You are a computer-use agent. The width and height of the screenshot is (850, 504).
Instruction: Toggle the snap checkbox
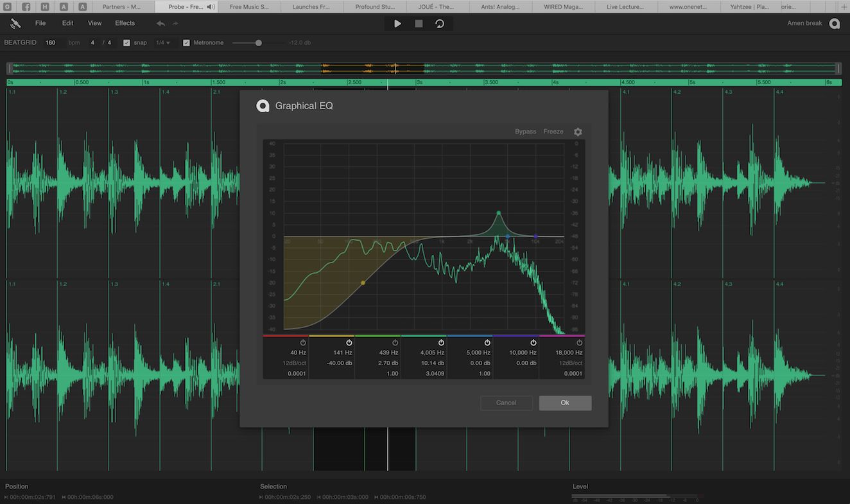127,42
